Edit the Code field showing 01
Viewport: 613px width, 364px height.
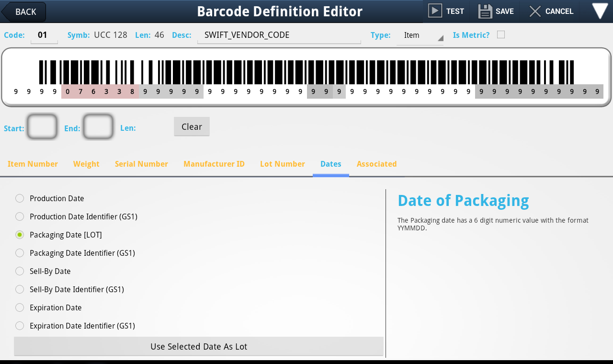[44, 35]
